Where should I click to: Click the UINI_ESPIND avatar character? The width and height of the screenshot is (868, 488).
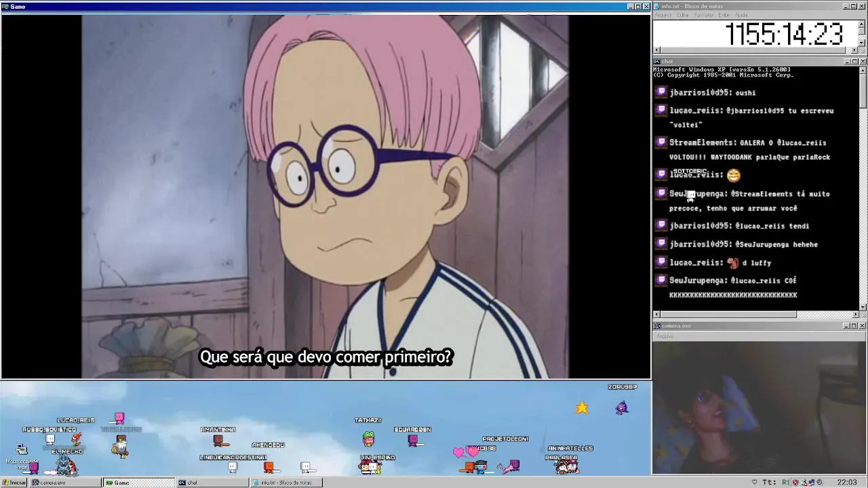click(x=370, y=467)
